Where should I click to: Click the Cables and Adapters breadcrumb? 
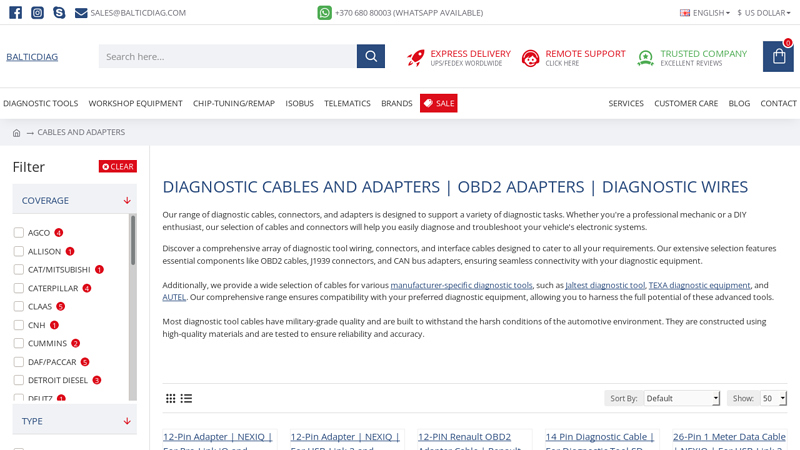[81, 132]
